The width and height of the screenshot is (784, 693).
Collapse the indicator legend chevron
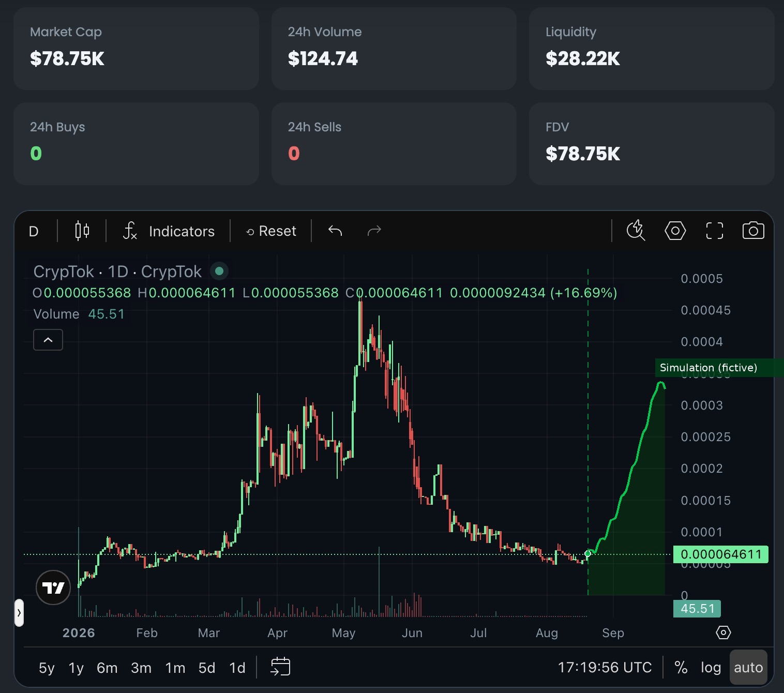point(48,340)
